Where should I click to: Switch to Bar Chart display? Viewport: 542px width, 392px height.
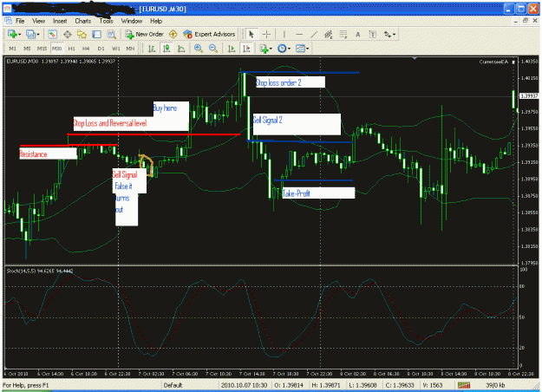pyautogui.click(x=152, y=49)
